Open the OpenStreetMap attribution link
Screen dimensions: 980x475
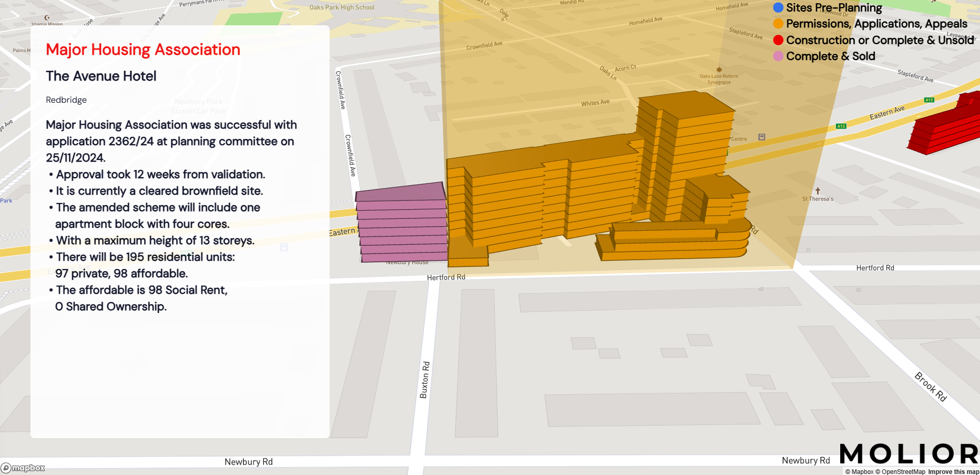click(900, 471)
